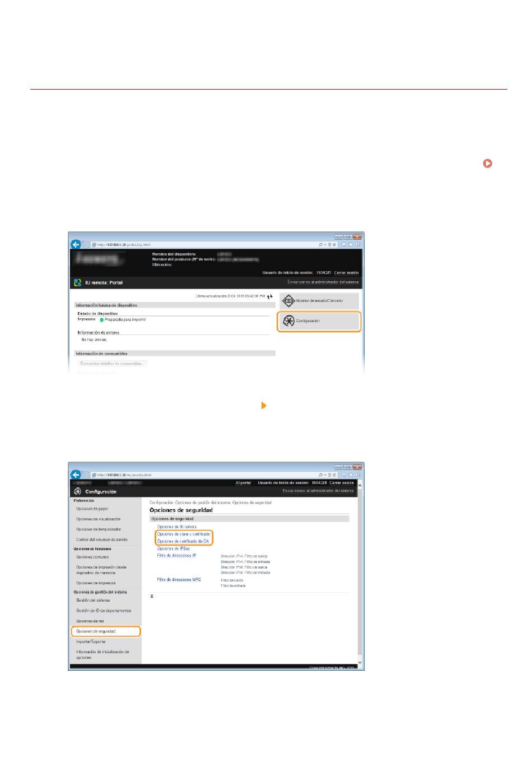Select 'Preparada para imprimir.' status text
The width and height of the screenshot is (532, 767).
click(x=125, y=319)
